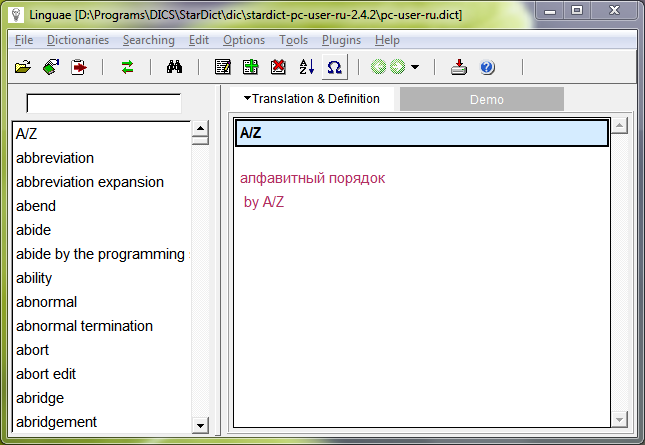Select 'abnormal termination' in the word list
The image size is (645, 445).
(84, 326)
